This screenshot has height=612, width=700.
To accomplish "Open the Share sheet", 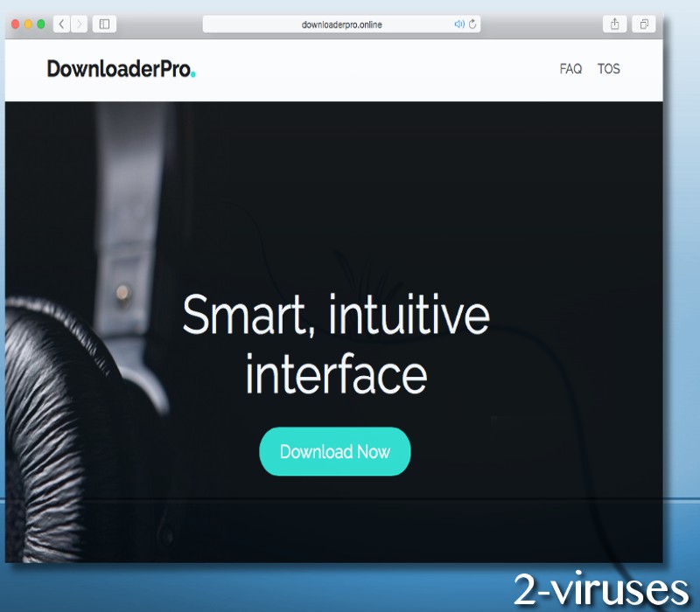I will click(615, 24).
